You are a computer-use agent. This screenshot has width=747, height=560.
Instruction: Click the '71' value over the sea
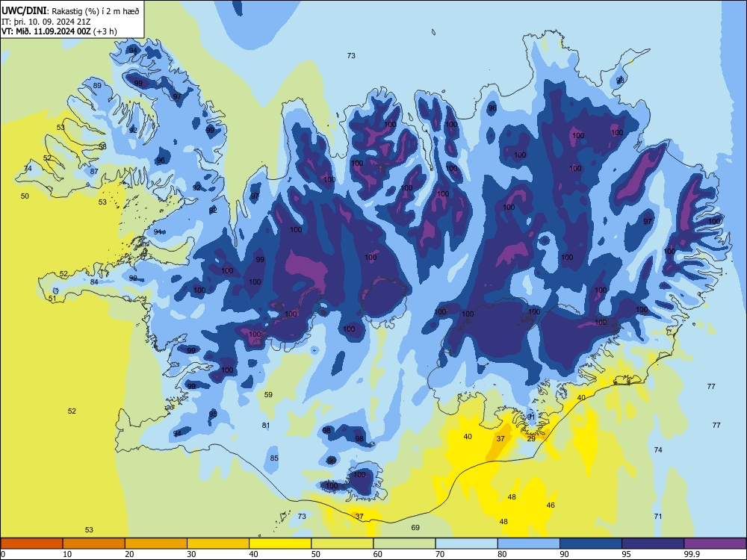pyautogui.click(x=658, y=516)
